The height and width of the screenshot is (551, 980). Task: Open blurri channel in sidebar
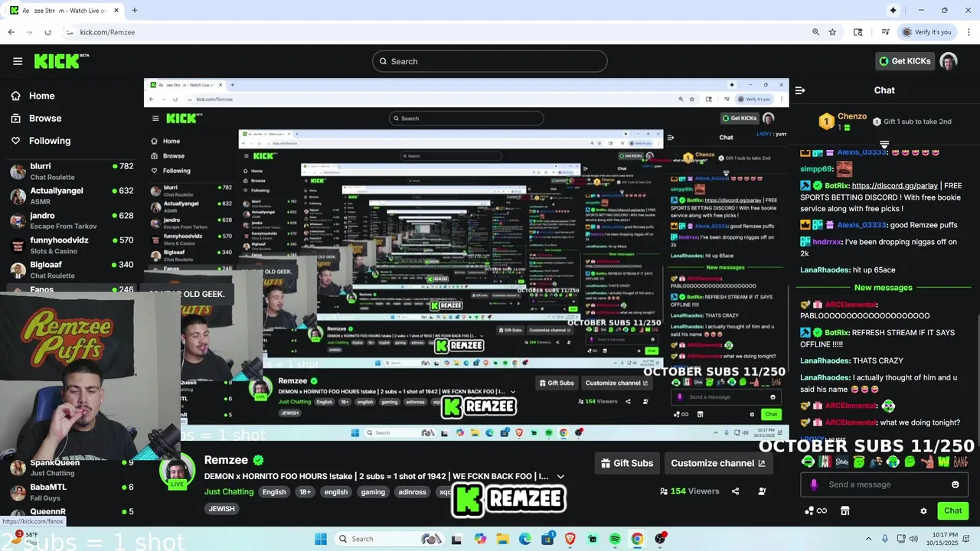tap(72, 171)
